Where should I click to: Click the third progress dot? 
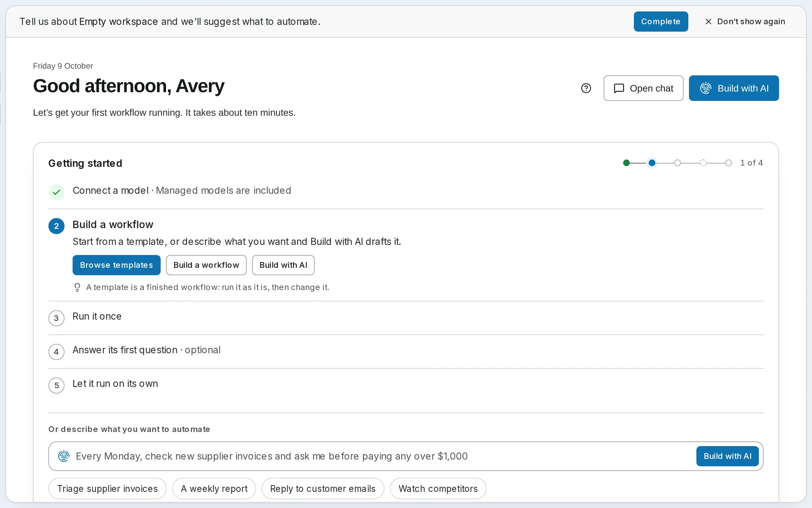coord(678,163)
